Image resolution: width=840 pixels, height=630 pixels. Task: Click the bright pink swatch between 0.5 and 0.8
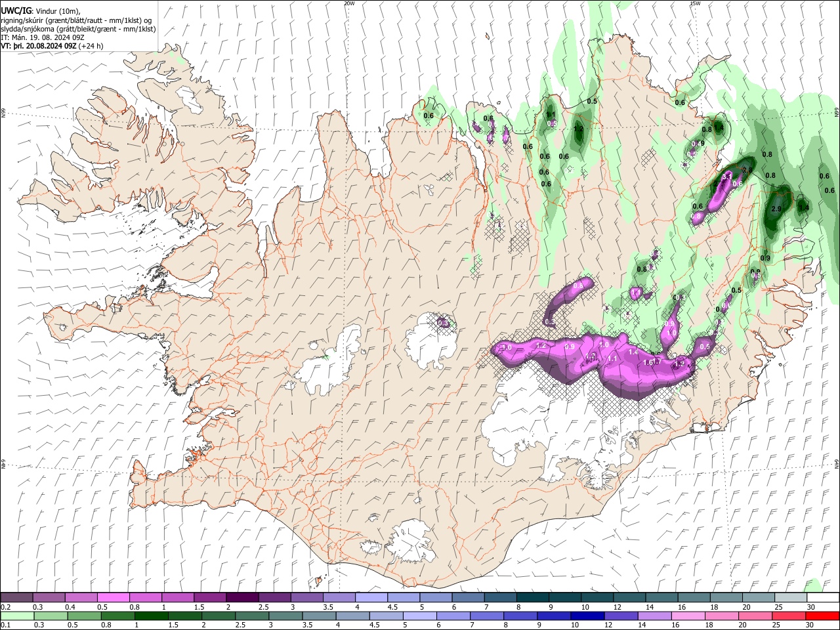[113, 598]
